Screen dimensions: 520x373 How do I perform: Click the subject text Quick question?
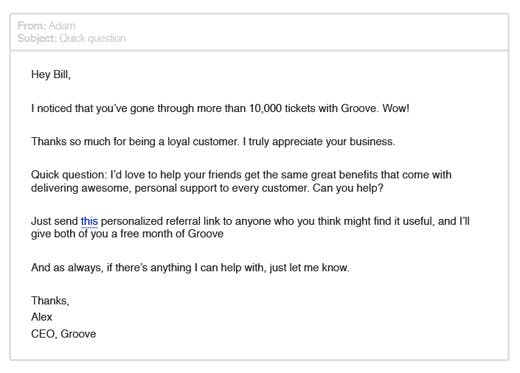[93, 38]
